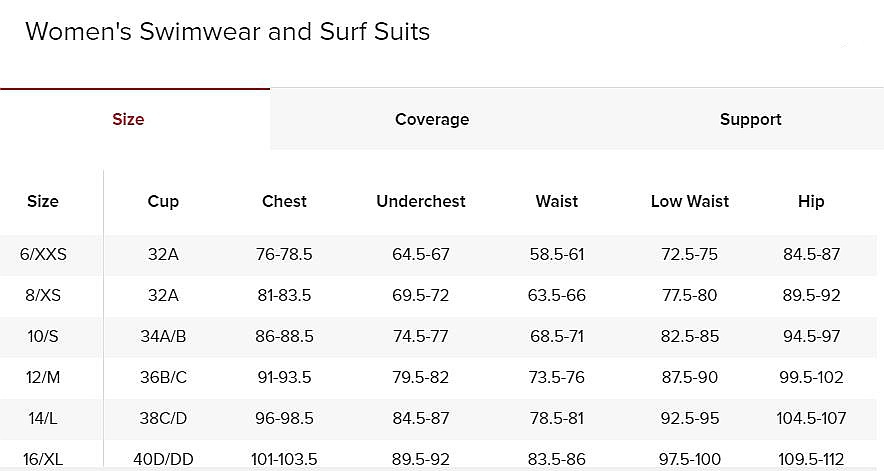Open the Support tab
Image resolution: width=884 pixels, height=471 pixels.
(750, 119)
